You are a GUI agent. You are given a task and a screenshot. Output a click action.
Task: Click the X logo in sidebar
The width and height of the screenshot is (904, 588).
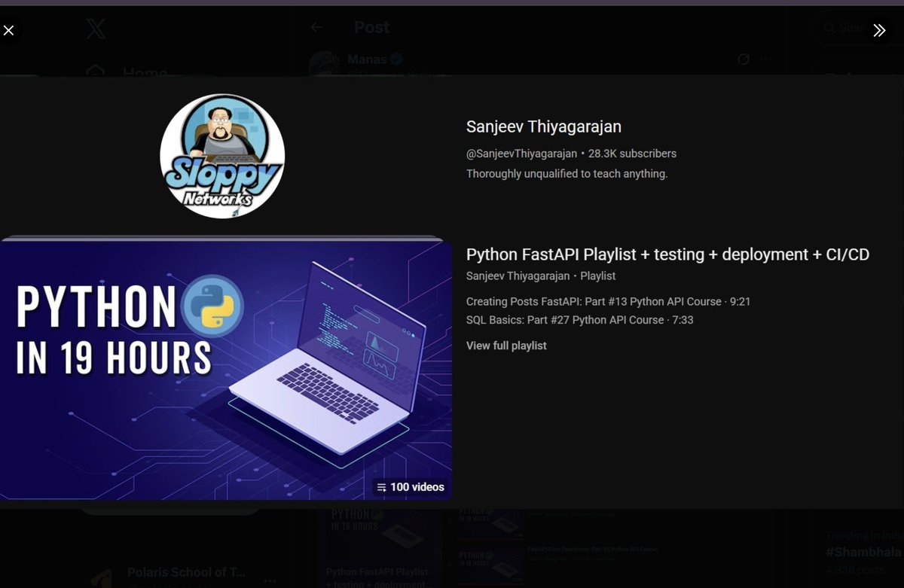point(96,29)
